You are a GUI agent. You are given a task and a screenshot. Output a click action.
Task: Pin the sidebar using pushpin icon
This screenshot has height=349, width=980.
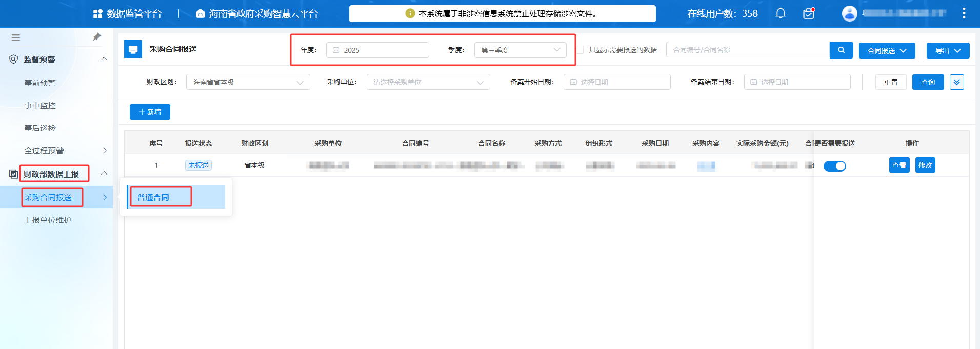click(97, 37)
